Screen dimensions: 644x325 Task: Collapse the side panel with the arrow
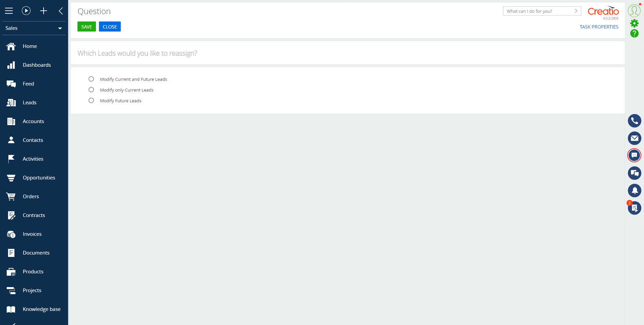61,11
